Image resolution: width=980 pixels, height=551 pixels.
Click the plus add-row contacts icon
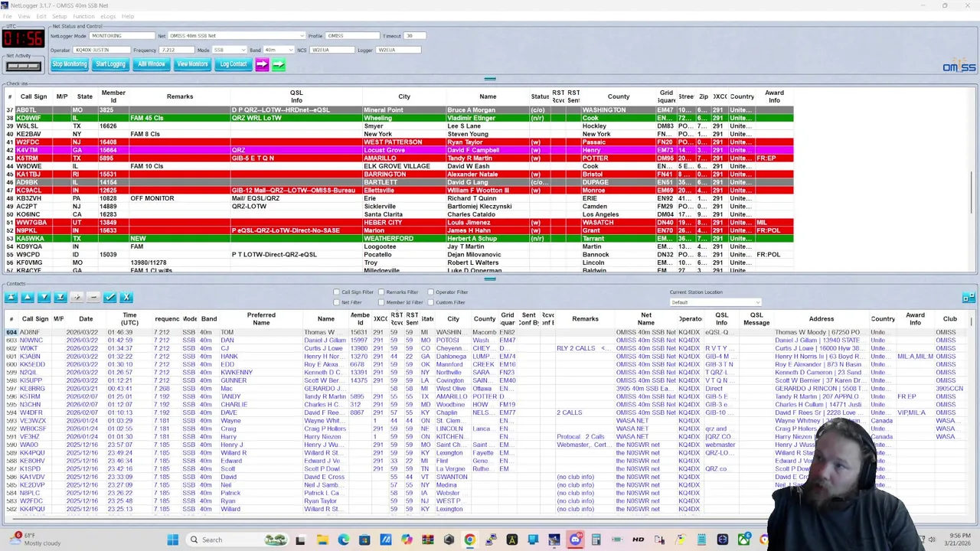tap(77, 297)
